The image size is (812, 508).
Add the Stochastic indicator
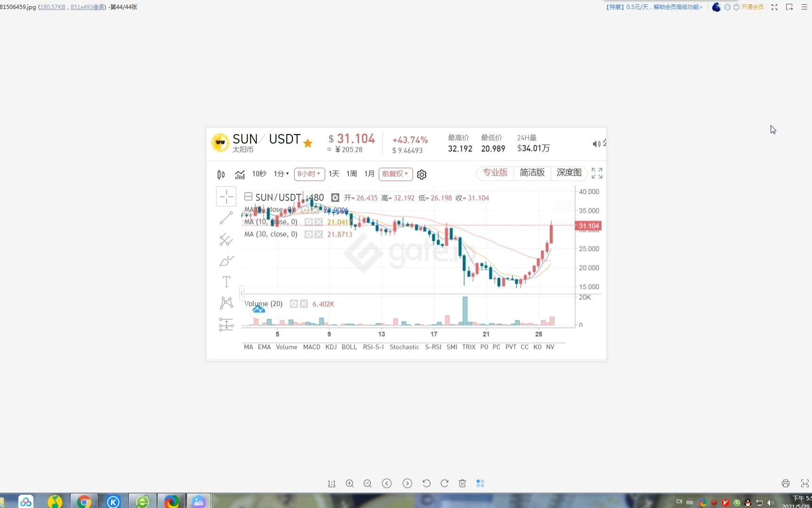404,347
